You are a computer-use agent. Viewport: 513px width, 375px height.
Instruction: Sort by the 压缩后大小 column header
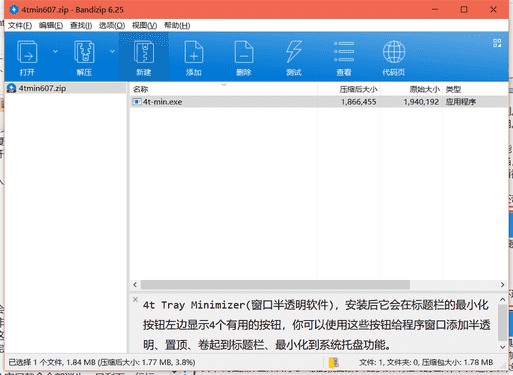[349, 89]
